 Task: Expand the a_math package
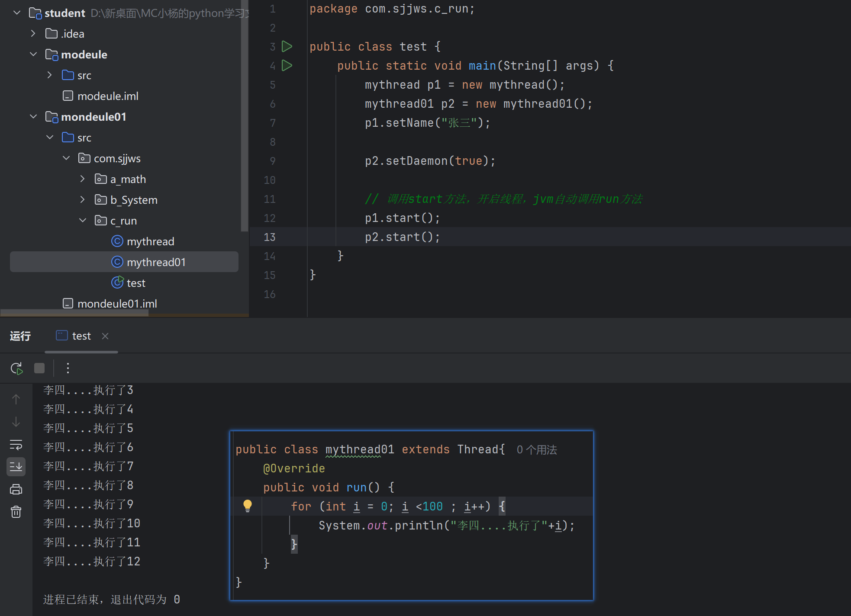pos(83,179)
